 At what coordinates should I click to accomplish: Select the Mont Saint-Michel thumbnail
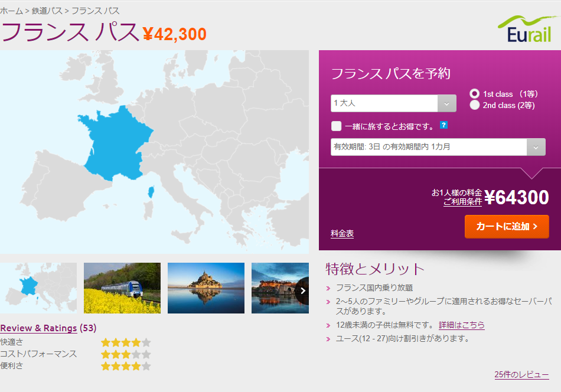click(206, 288)
